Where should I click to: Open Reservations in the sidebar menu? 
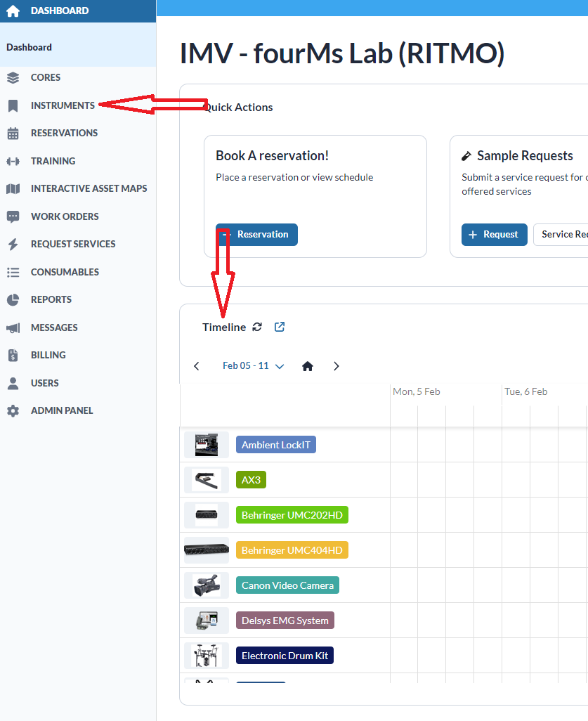click(64, 133)
